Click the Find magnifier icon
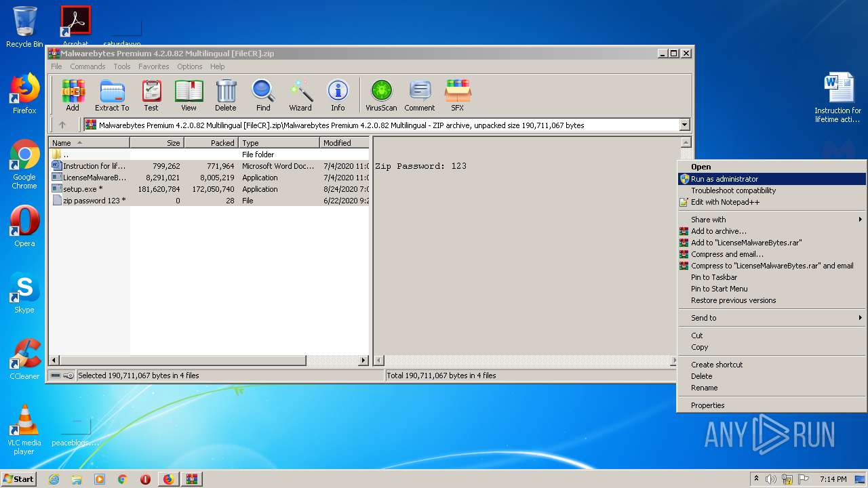The width and height of the screenshot is (868, 488). pos(263,96)
